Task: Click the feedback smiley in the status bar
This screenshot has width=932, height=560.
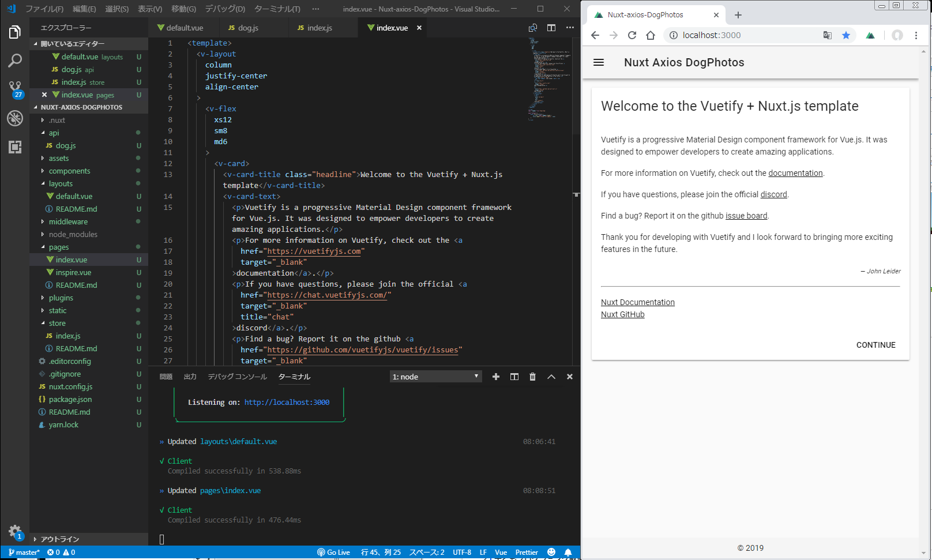Action: click(x=551, y=553)
